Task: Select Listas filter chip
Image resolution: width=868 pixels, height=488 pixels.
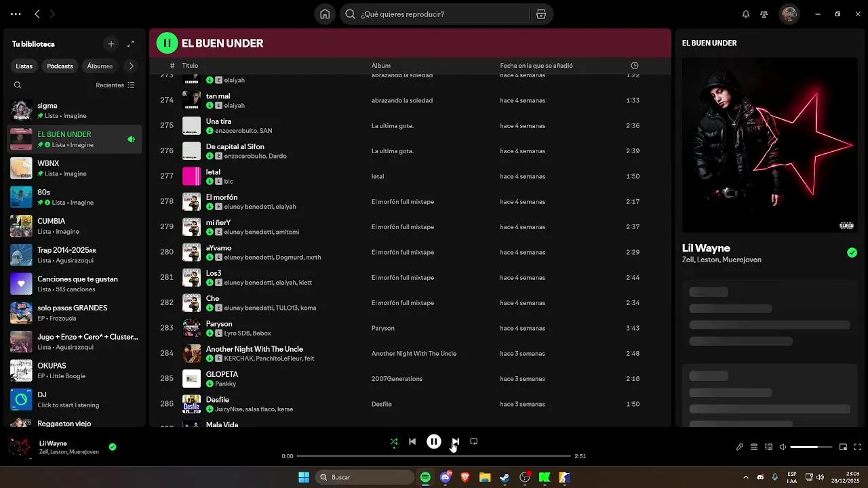Action: pyautogui.click(x=24, y=66)
